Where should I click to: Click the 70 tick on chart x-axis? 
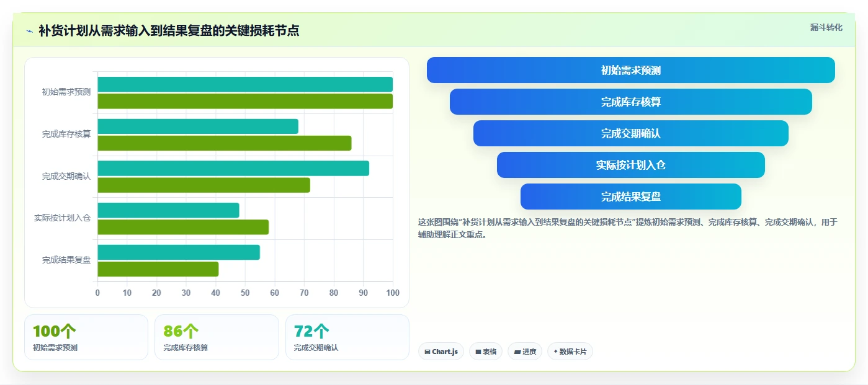[304, 293]
